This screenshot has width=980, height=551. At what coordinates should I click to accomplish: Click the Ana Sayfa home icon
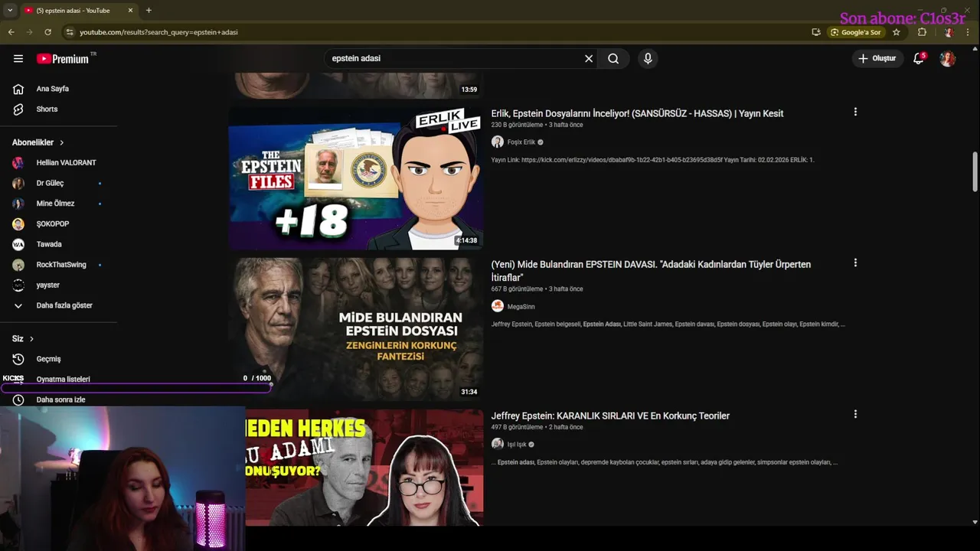coord(18,89)
